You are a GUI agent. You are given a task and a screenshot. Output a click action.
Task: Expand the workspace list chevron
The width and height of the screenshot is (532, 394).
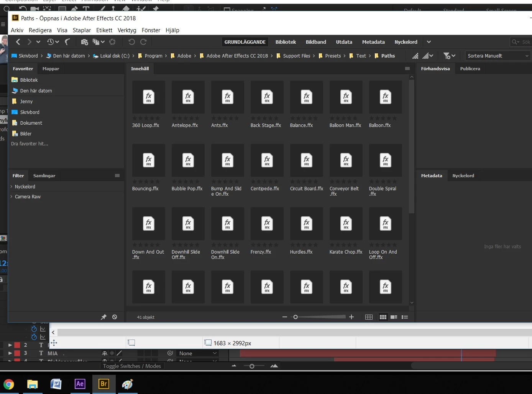tap(429, 42)
